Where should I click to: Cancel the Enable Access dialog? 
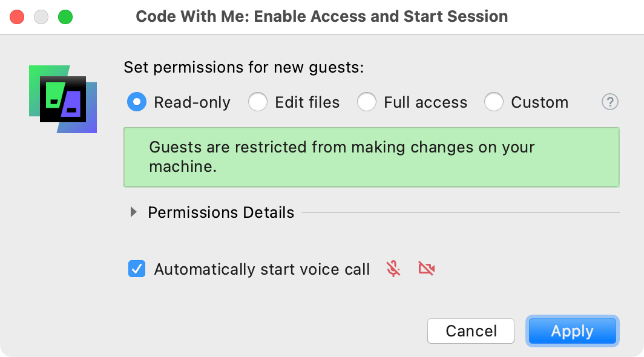coord(471,331)
